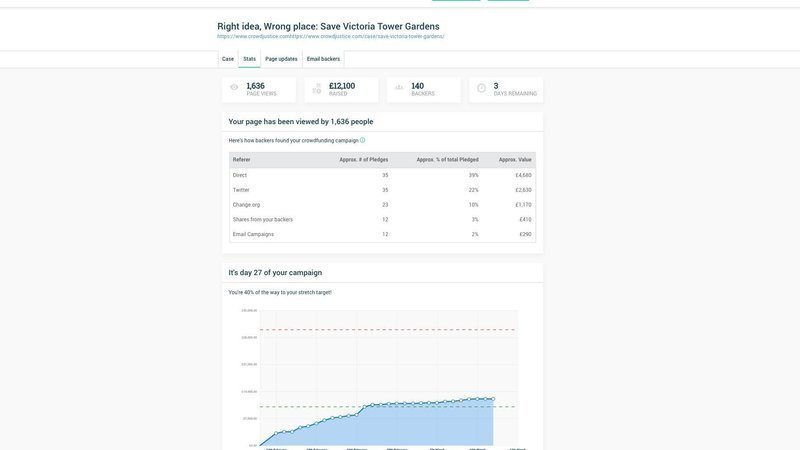
Task: Click the Approx. # of Pledges header
Action: (x=363, y=160)
